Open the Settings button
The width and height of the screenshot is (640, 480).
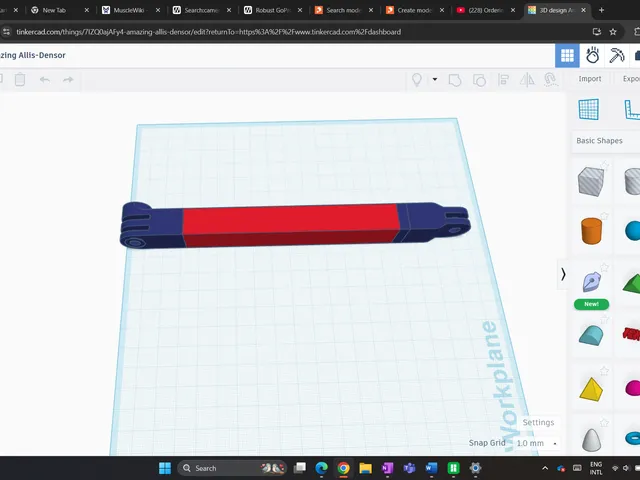pyautogui.click(x=538, y=422)
